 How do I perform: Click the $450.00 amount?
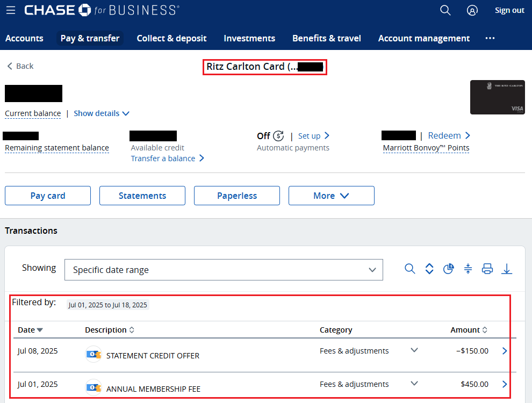pyautogui.click(x=475, y=384)
